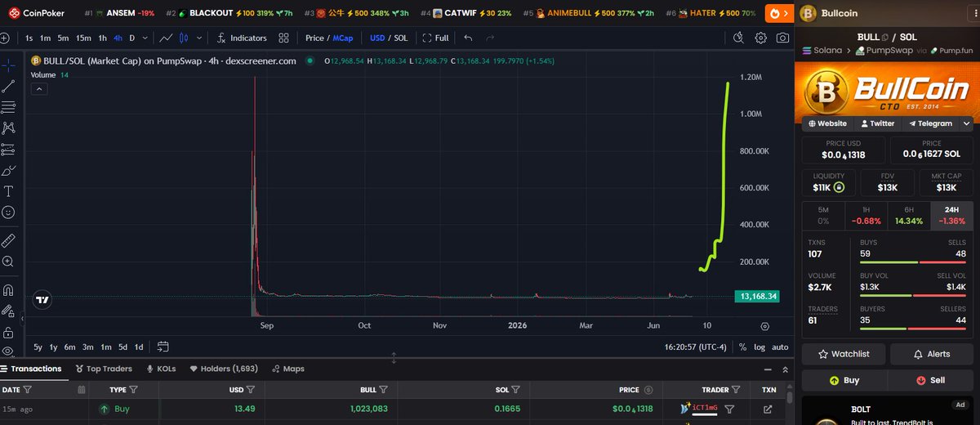
Task: Open the time interval dropdown arrow
Action: coord(145,38)
